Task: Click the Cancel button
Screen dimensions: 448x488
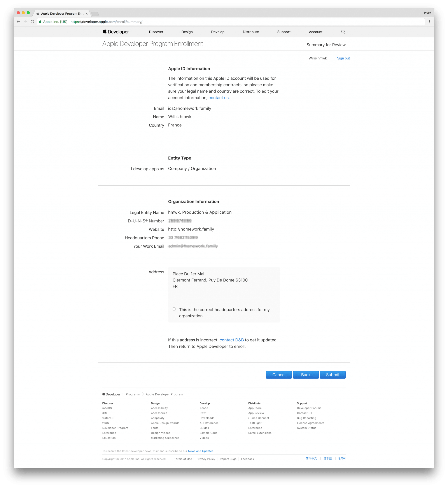Action: pos(278,375)
